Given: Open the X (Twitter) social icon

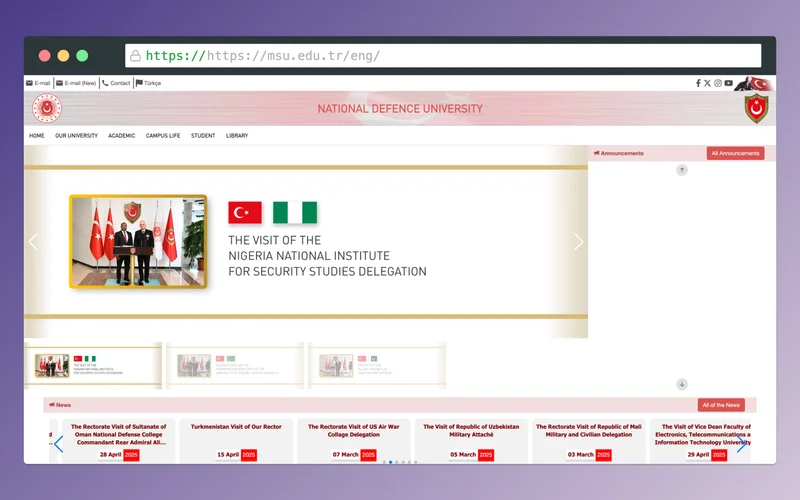Looking at the screenshot, I should click(x=707, y=83).
